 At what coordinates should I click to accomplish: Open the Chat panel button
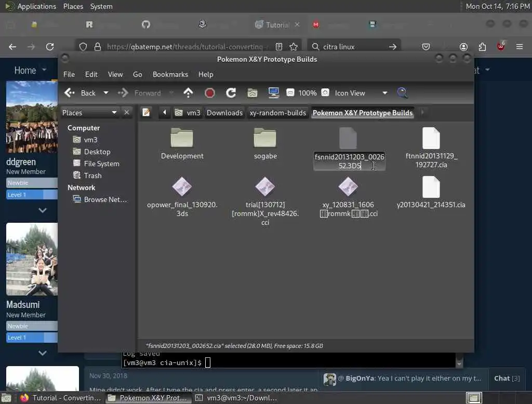pyautogui.click(x=507, y=378)
